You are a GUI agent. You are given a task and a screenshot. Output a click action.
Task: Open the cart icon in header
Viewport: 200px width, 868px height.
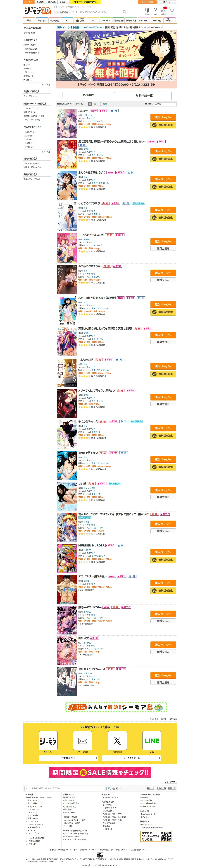tap(171, 10)
